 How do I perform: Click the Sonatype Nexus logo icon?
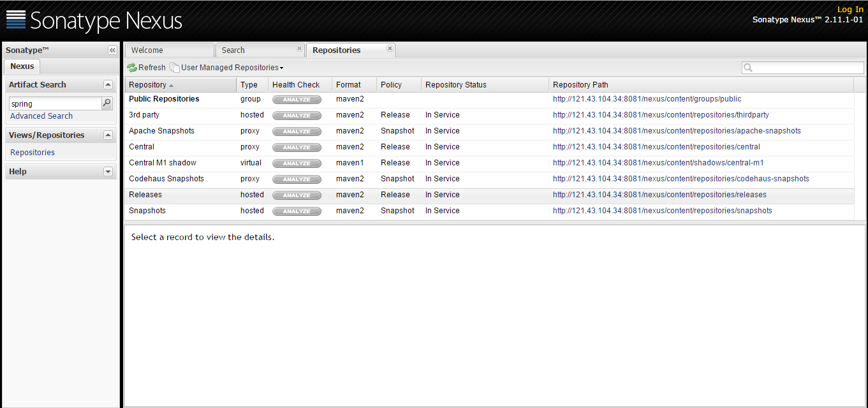click(x=16, y=20)
